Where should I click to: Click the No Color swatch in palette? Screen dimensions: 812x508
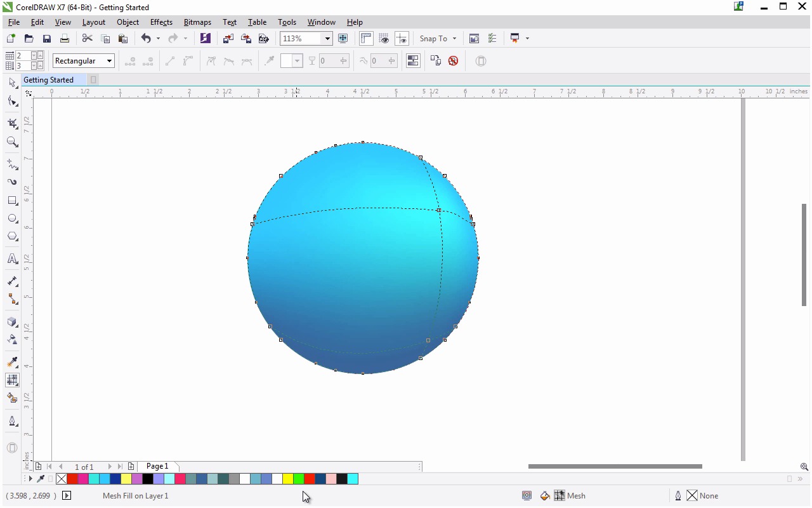pyautogui.click(x=62, y=479)
